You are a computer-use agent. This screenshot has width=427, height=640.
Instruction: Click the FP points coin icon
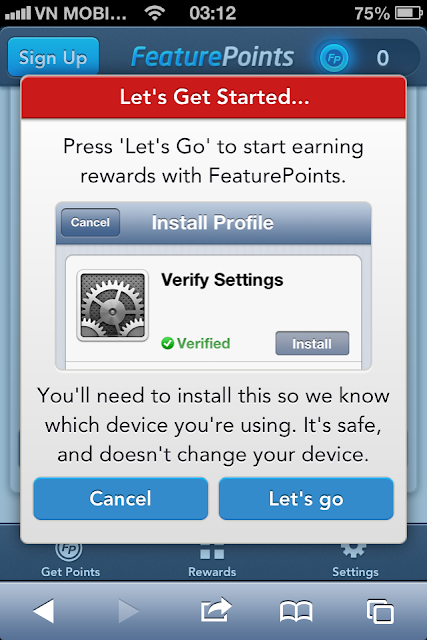(x=334, y=58)
